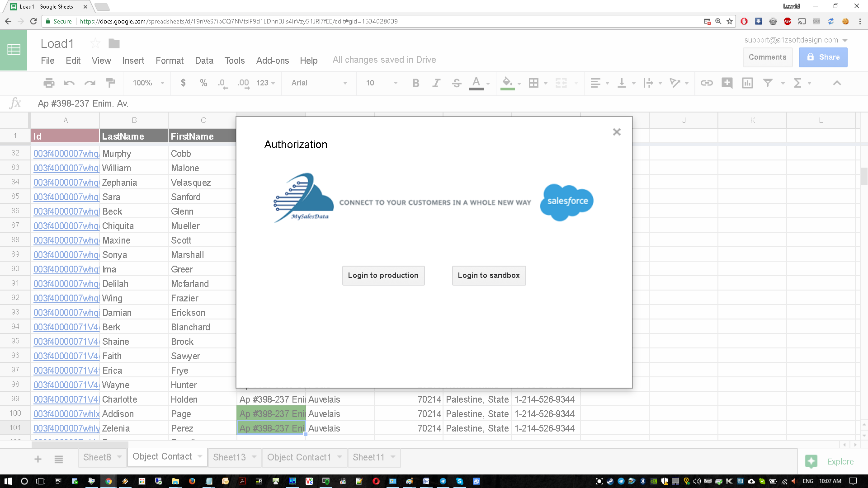The height and width of the screenshot is (488, 868).
Task: Click Login to production button
Action: pos(383,275)
